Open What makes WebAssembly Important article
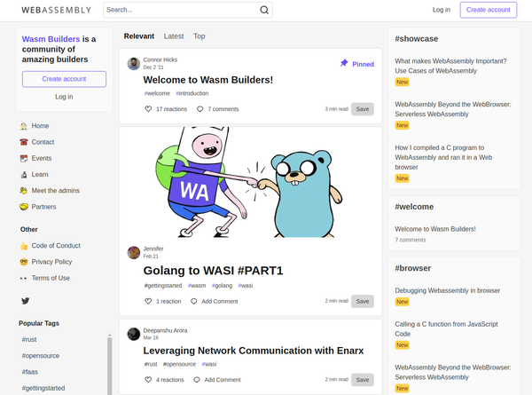Viewport: 532px width, 395px height. click(450, 66)
